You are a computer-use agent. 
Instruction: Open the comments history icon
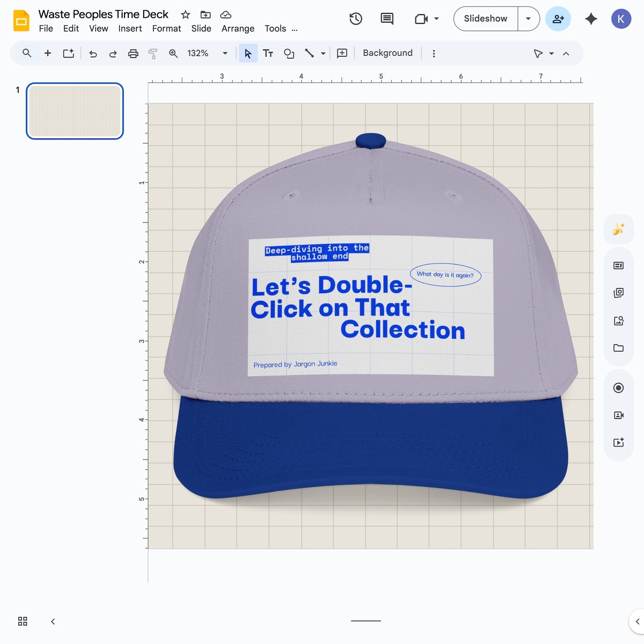click(x=387, y=19)
